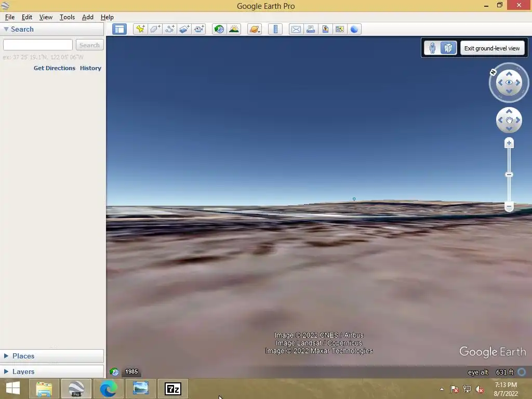Open the View menu
The image size is (532, 399).
pyautogui.click(x=46, y=17)
